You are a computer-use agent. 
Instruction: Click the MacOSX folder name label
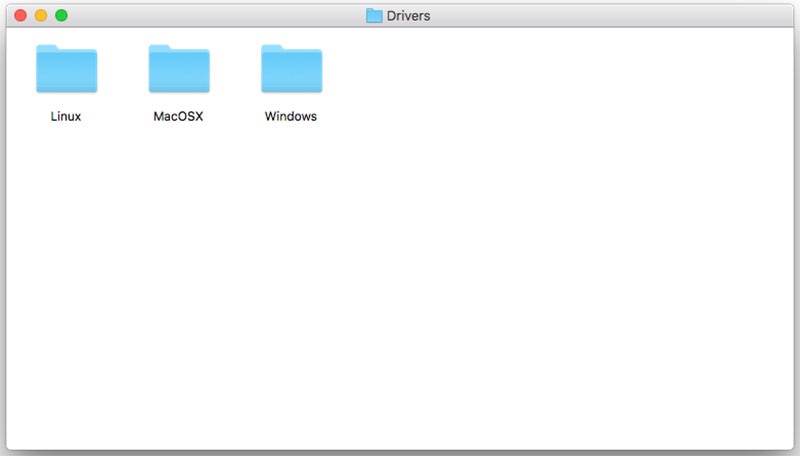click(x=179, y=116)
